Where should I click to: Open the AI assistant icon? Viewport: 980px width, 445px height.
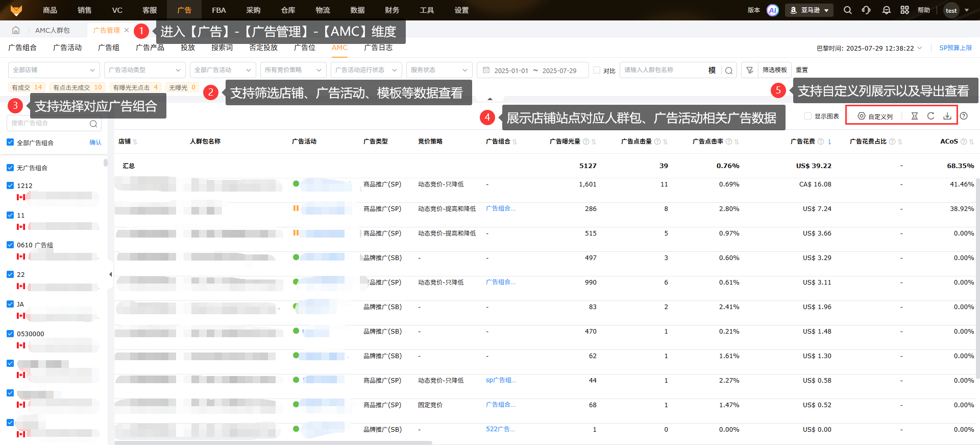click(772, 10)
